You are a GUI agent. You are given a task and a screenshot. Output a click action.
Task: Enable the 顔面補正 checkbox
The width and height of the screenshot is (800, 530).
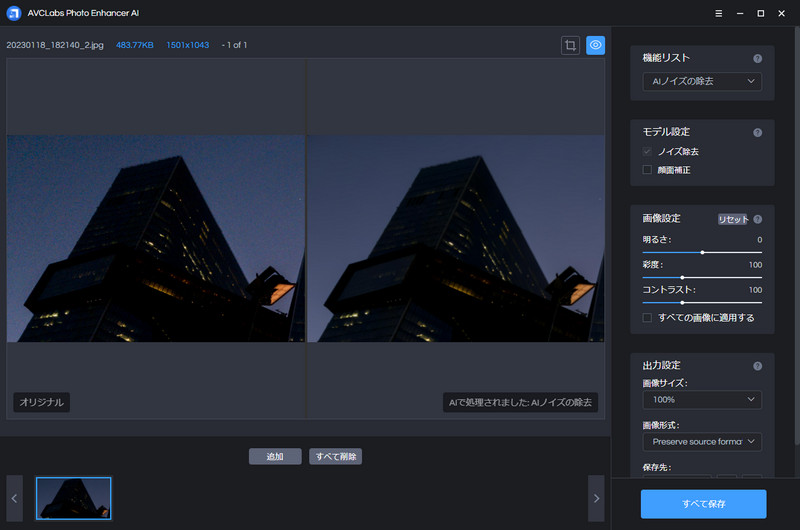[x=648, y=170]
